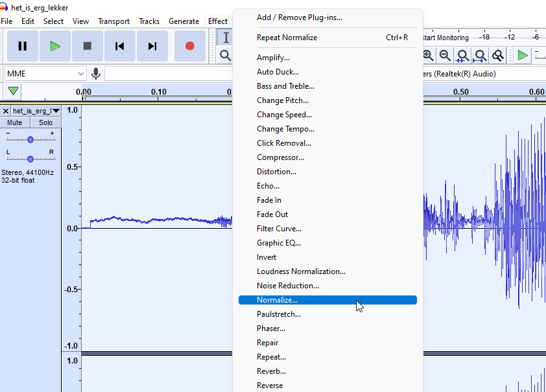Viewport: 546px width, 392px height.
Task: Fit project to width icon
Action: click(481, 55)
